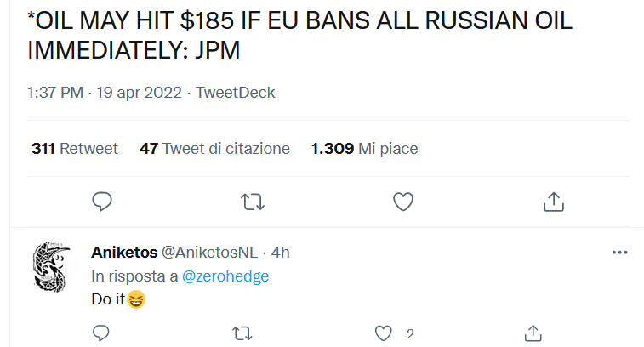Share the main tweet
The image size is (644, 347).
click(x=554, y=202)
